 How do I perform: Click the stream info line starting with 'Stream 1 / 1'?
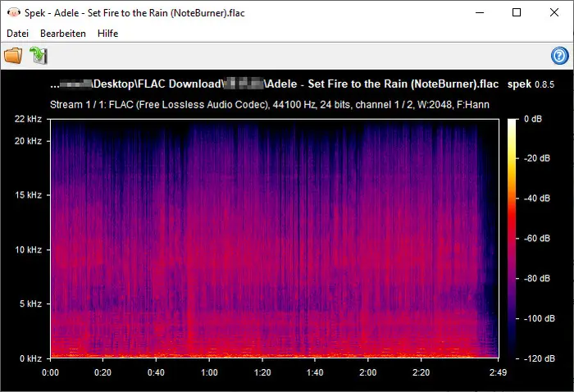tap(270, 105)
